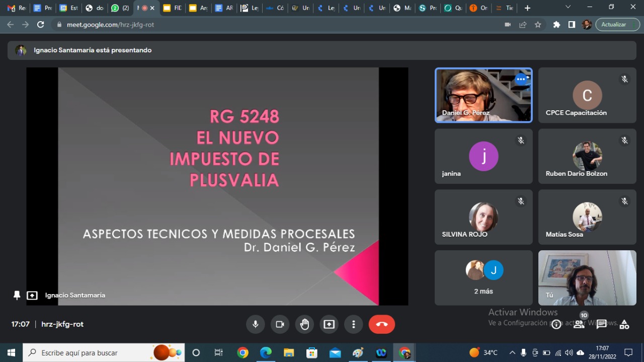The height and width of the screenshot is (362, 644).
Task: Open options on Daniel G. Pérez tile
Action: click(521, 79)
